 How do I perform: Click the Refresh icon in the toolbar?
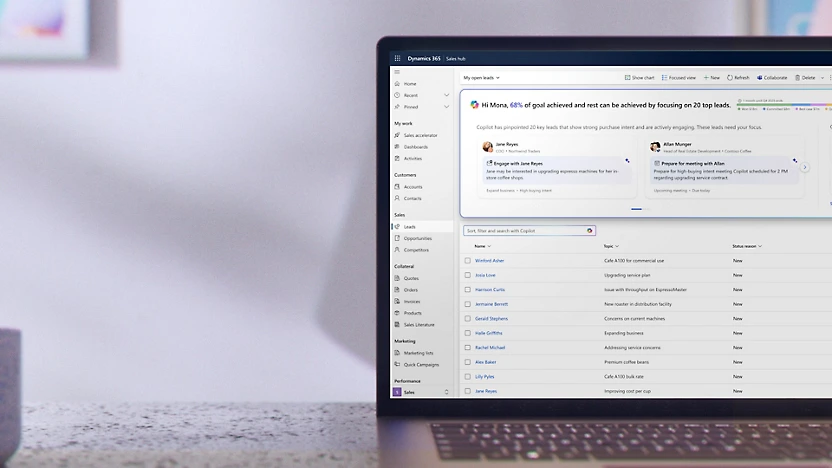coord(731,77)
